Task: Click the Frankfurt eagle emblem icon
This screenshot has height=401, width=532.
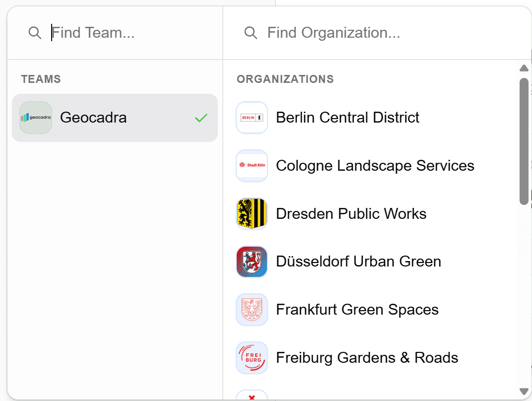Action: click(252, 309)
